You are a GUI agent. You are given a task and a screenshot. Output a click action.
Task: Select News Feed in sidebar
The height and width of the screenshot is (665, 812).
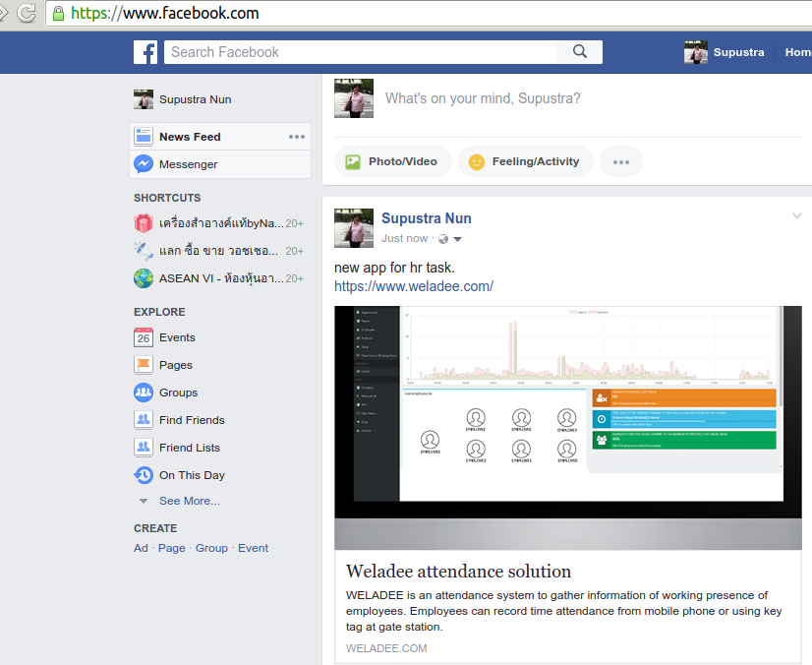click(x=190, y=137)
